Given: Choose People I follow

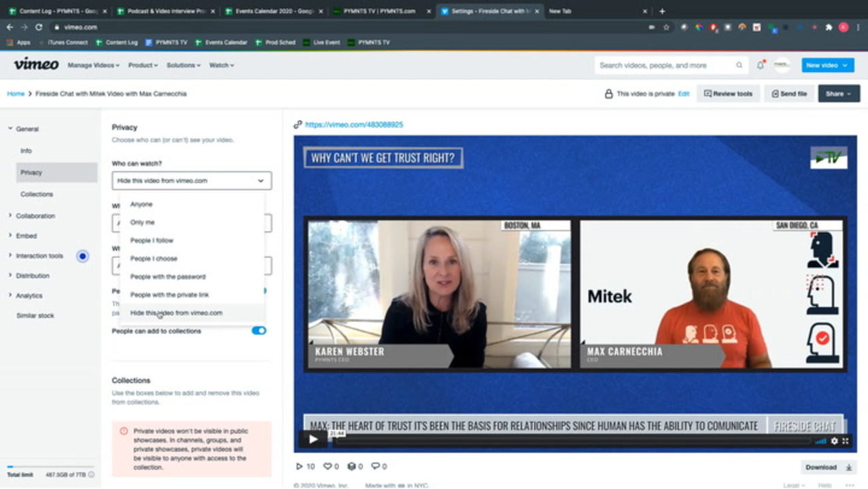Looking at the screenshot, I should pos(192,240).
